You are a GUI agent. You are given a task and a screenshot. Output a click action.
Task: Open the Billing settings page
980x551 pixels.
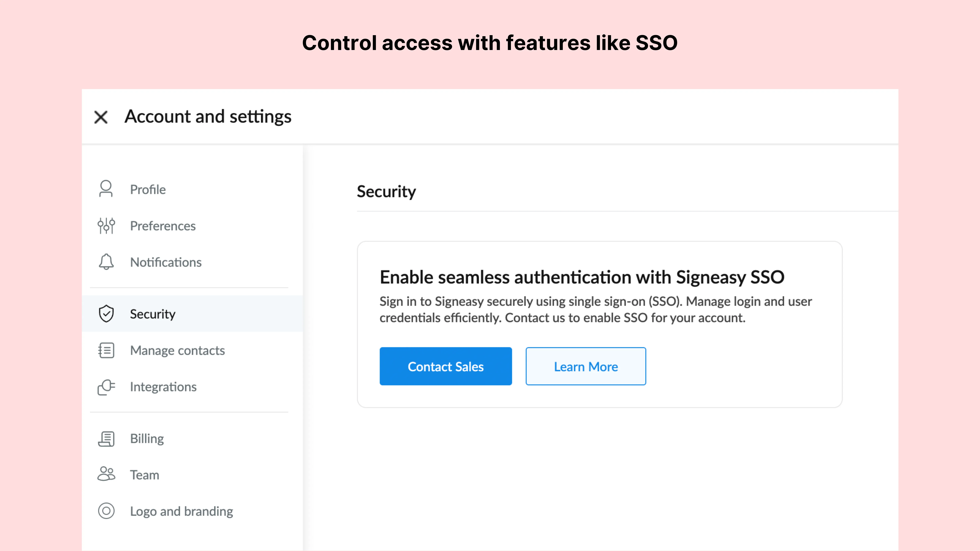(x=147, y=438)
